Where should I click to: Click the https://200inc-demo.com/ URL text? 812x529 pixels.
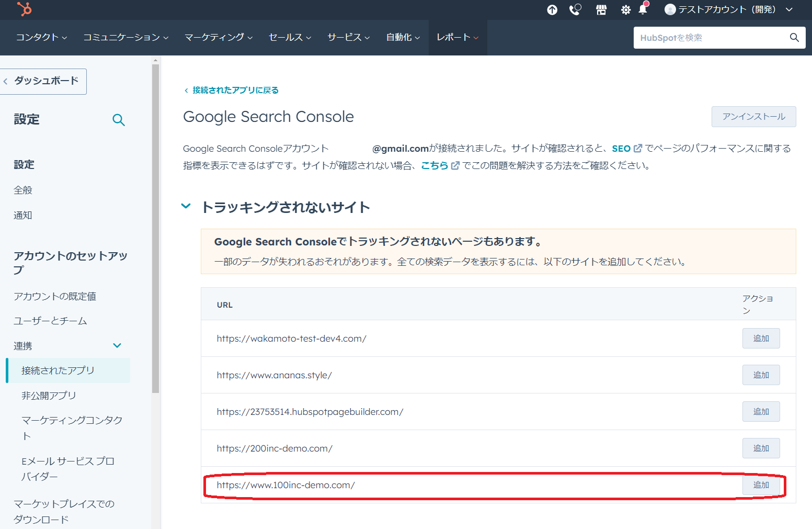click(275, 448)
